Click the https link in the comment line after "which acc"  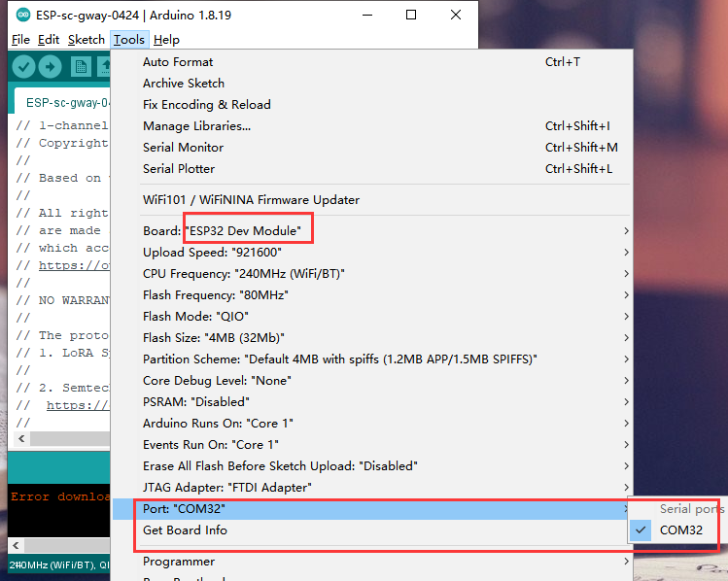(x=74, y=265)
